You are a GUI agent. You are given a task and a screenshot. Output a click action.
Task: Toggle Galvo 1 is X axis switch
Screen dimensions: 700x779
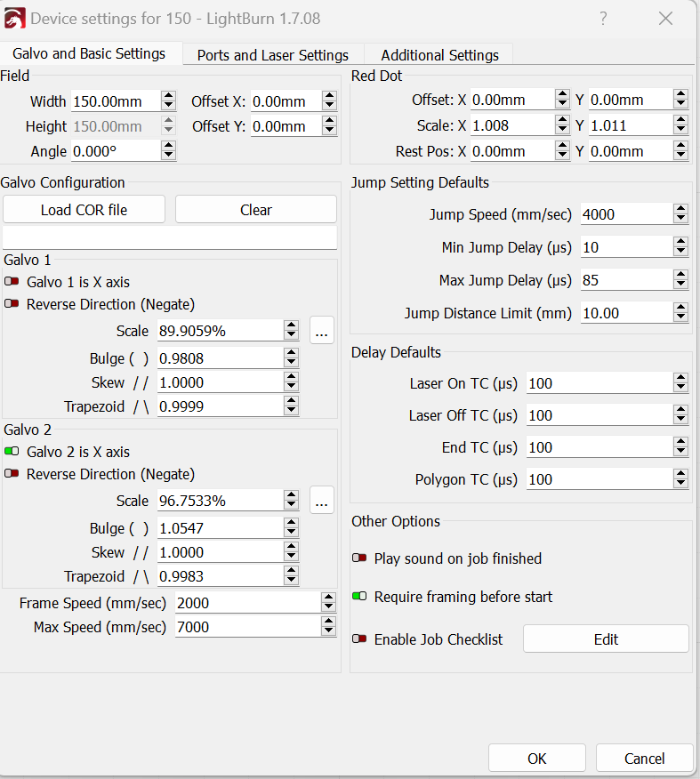pos(12,282)
